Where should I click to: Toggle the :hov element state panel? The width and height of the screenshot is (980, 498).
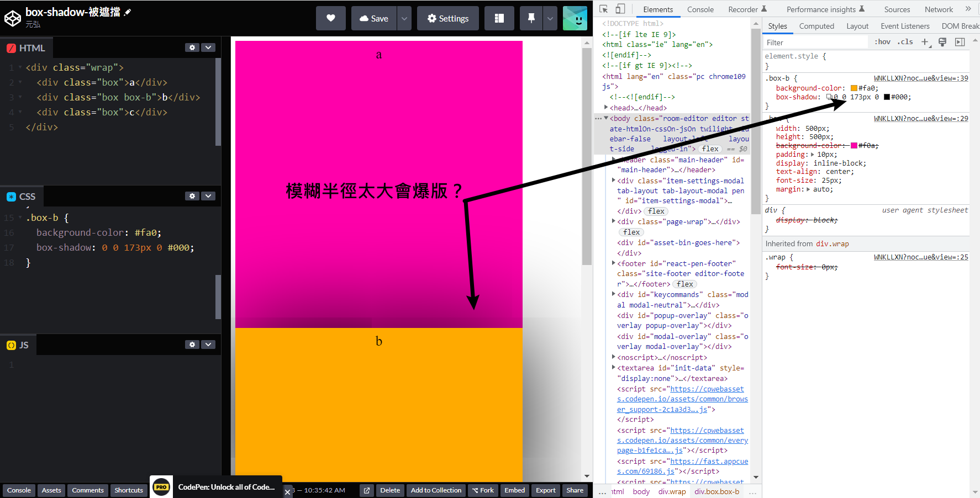[882, 42]
